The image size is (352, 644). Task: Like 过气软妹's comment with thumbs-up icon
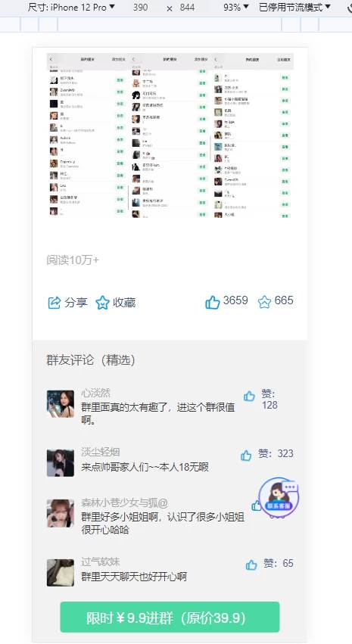point(251,565)
